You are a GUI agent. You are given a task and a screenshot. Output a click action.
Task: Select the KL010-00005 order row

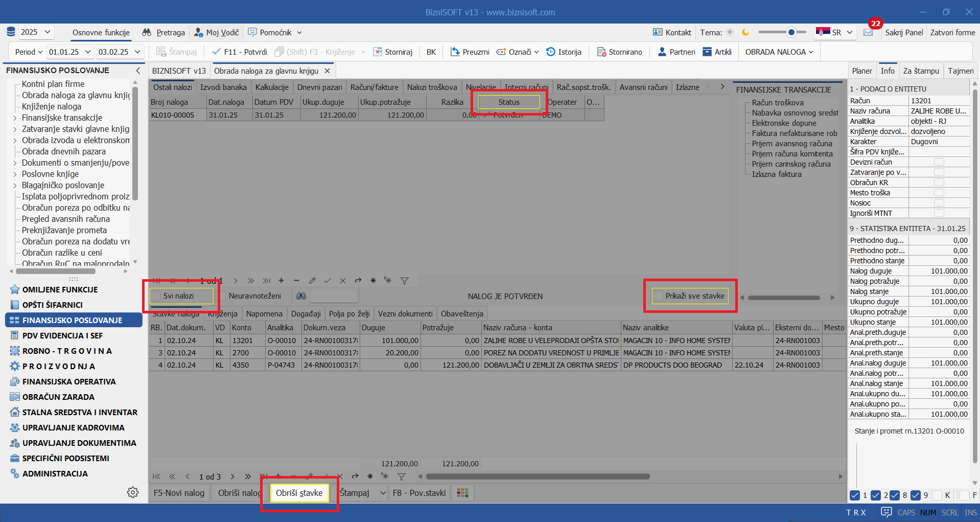click(x=173, y=115)
